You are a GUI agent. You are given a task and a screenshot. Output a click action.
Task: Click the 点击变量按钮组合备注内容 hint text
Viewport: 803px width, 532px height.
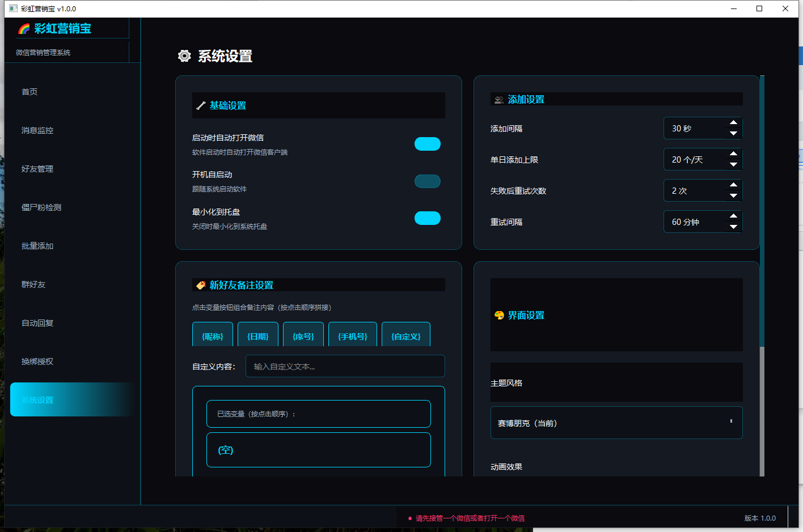point(261,308)
